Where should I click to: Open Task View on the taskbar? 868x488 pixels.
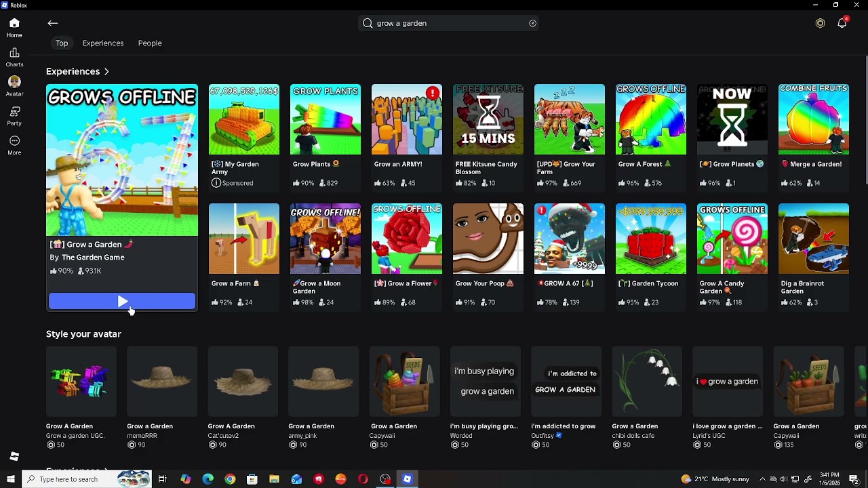(x=163, y=479)
